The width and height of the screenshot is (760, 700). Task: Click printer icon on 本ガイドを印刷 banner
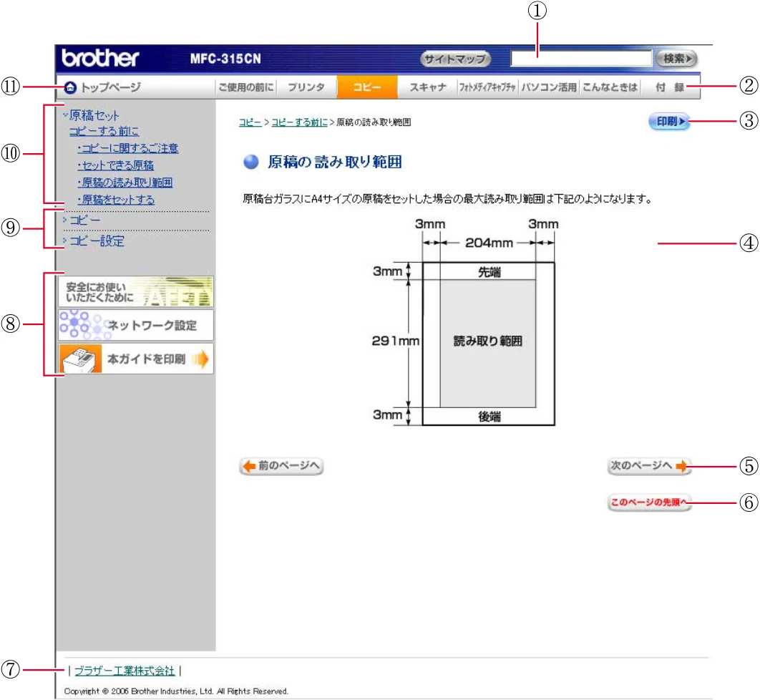coord(80,359)
